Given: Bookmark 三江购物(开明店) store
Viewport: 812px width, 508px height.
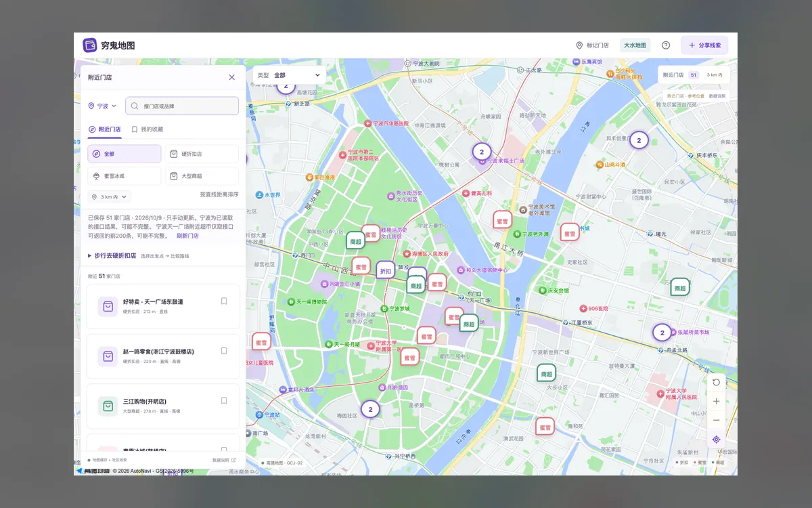Looking at the screenshot, I should 224,400.
